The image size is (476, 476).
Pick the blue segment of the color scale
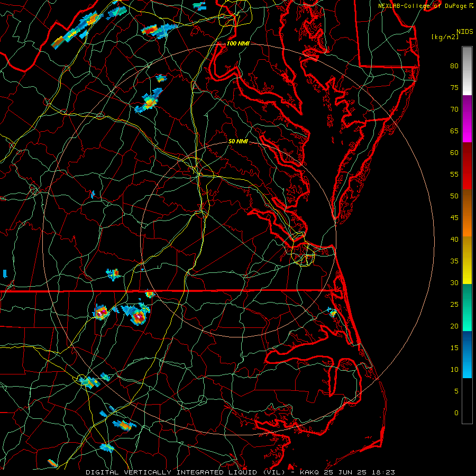click(467, 354)
